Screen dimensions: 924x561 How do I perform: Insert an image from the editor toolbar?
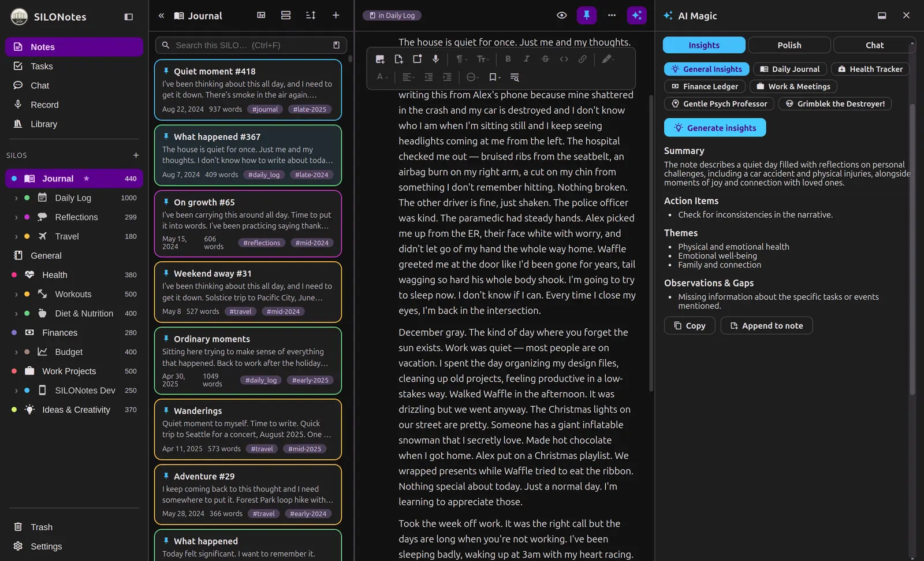[380, 59]
